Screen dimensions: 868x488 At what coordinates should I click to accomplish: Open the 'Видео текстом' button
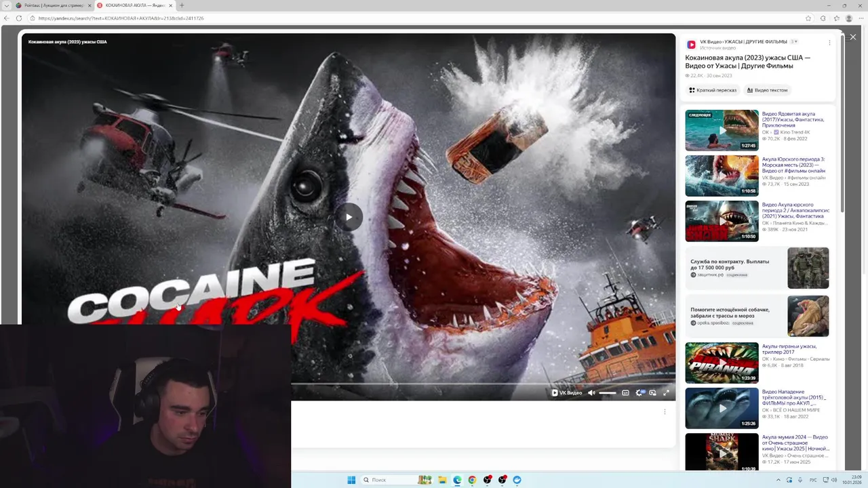click(768, 90)
